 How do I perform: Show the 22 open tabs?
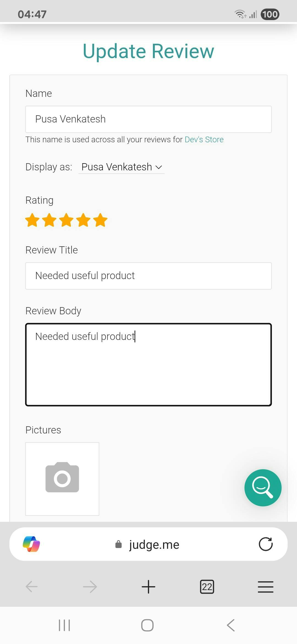(207, 586)
